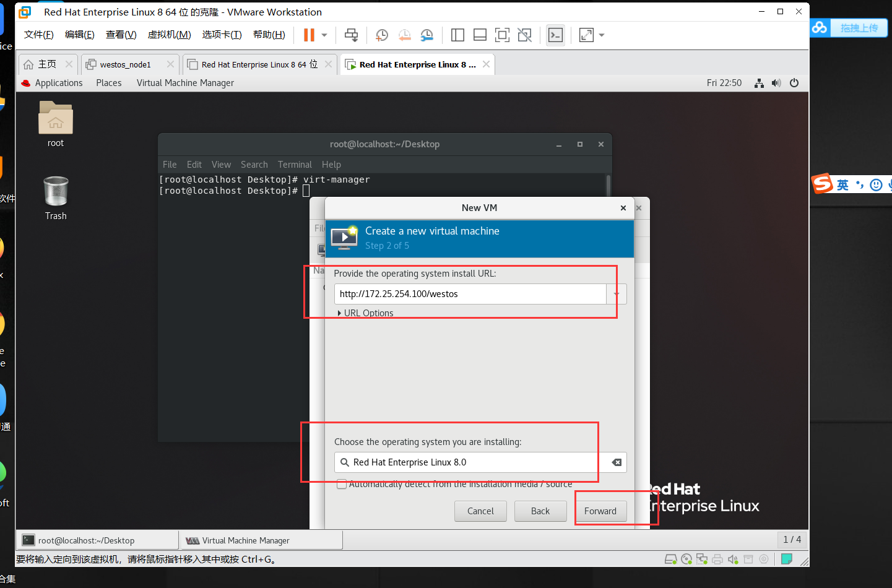Click the Cancel button in New VM
The image size is (892, 588).
pyautogui.click(x=480, y=511)
